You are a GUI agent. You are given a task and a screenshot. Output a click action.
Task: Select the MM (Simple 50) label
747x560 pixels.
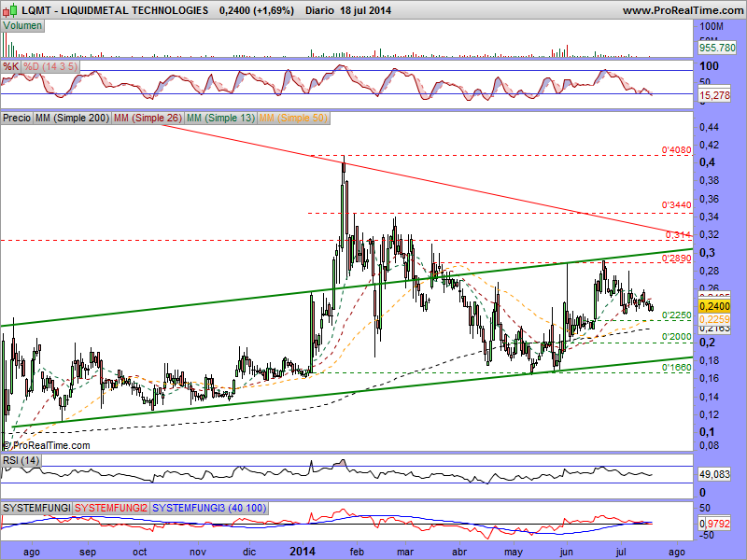coord(293,118)
